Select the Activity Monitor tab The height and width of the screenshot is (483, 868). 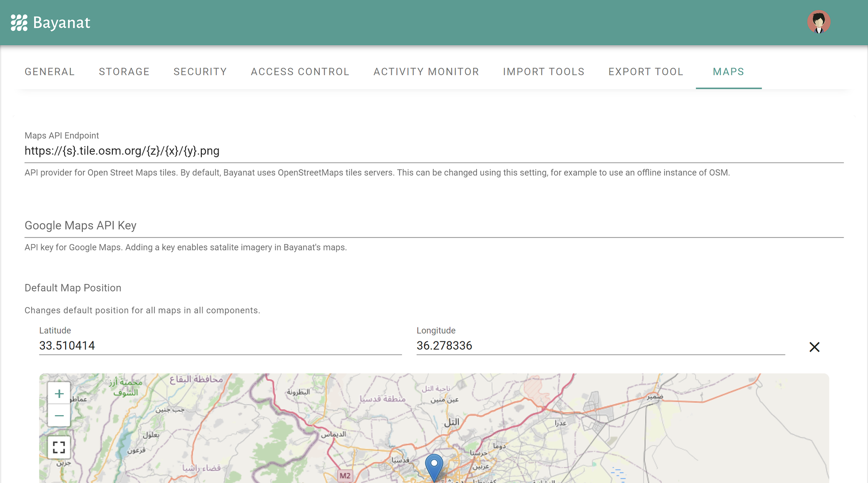coord(426,72)
